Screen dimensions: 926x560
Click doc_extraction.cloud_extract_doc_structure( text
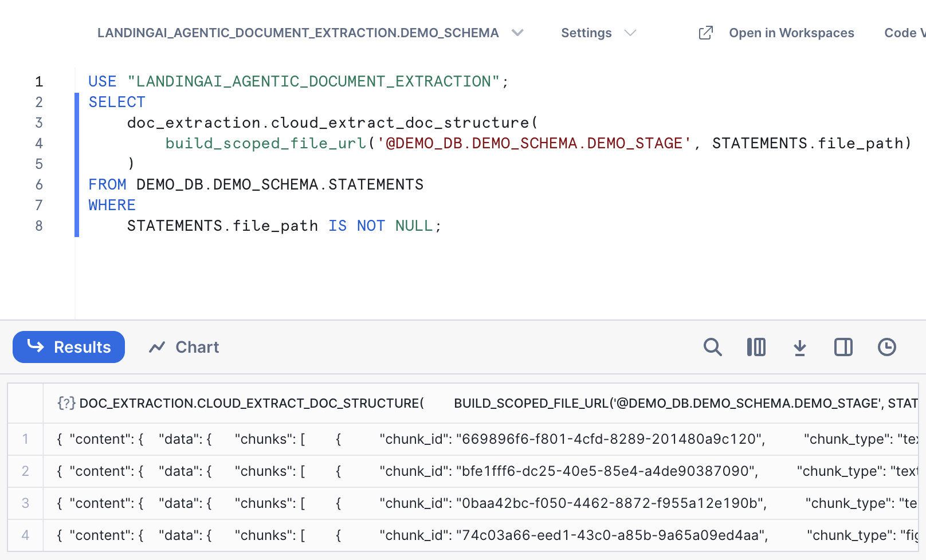(332, 123)
